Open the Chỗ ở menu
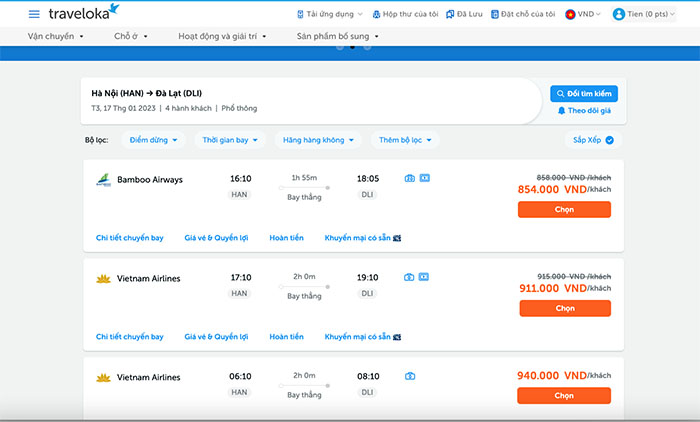Viewport: 700px width, 422px height. (130, 36)
